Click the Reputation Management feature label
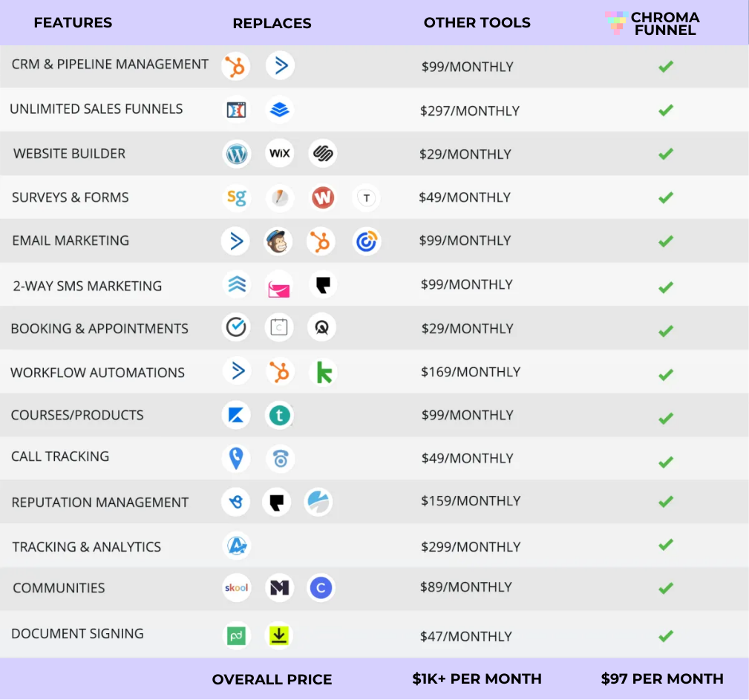The height and width of the screenshot is (700, 749). tap(100, 503)
